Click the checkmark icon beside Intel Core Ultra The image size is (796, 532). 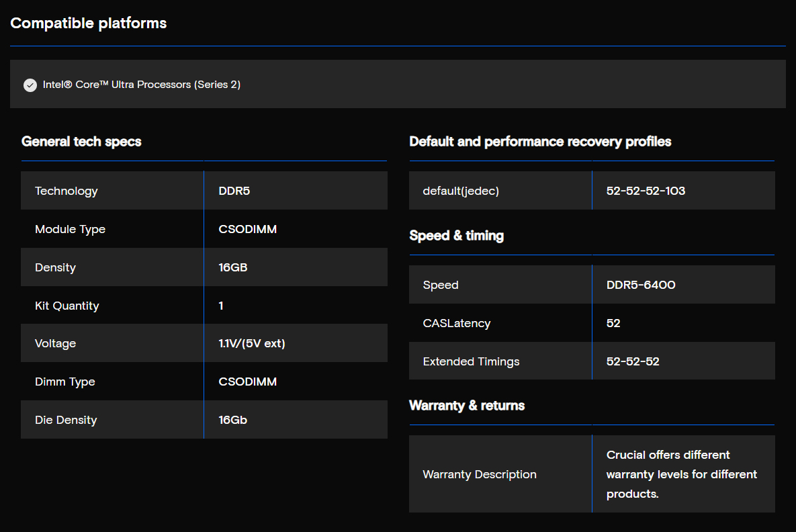tap(30, 85)
